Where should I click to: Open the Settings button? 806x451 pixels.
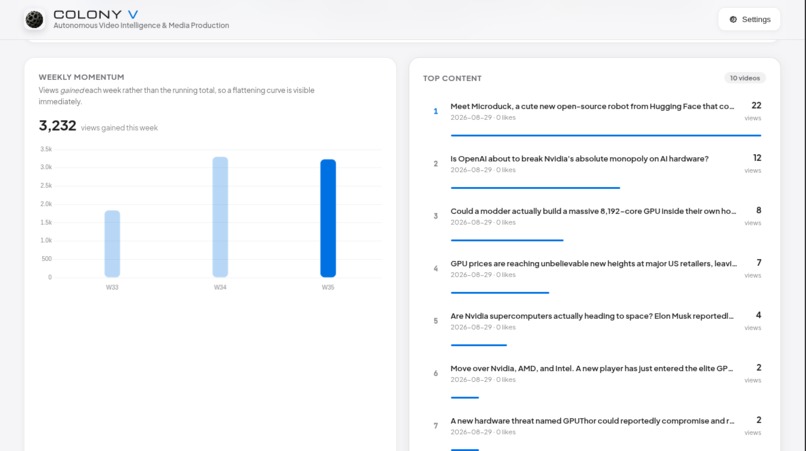[749, 20]
